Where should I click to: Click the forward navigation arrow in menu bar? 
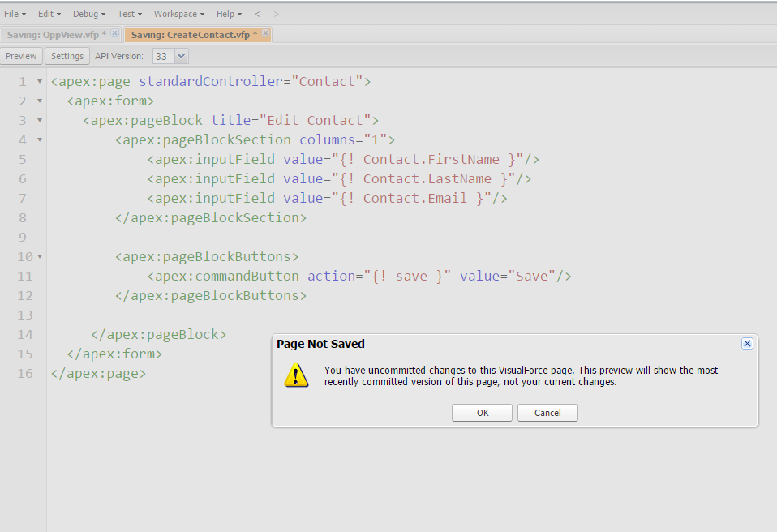(x=276, y=14)
